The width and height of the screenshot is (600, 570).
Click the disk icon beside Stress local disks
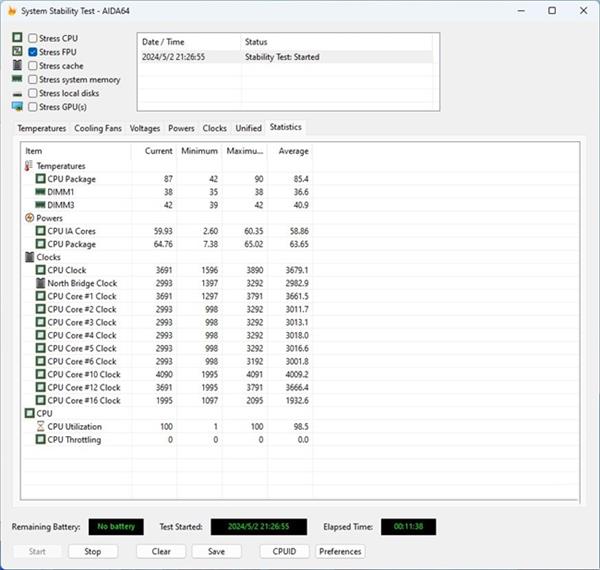click(x=17, y=94)
